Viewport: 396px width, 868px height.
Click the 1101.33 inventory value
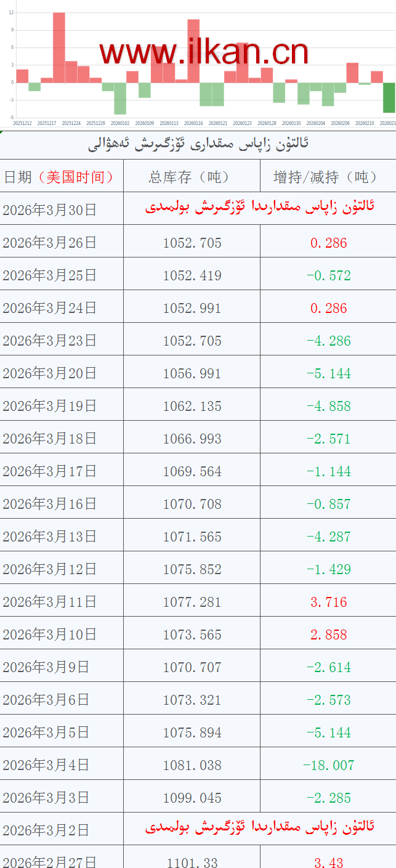(x=192, y=862)
